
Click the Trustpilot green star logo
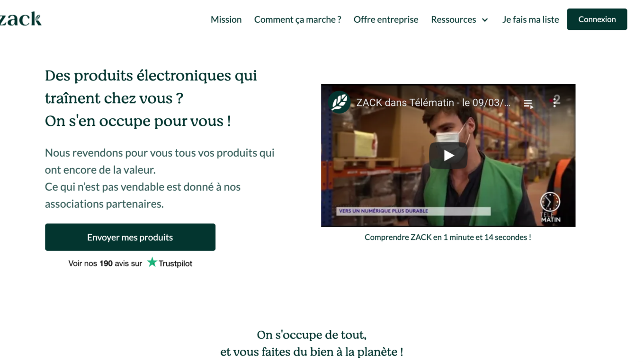coord(152,262)
